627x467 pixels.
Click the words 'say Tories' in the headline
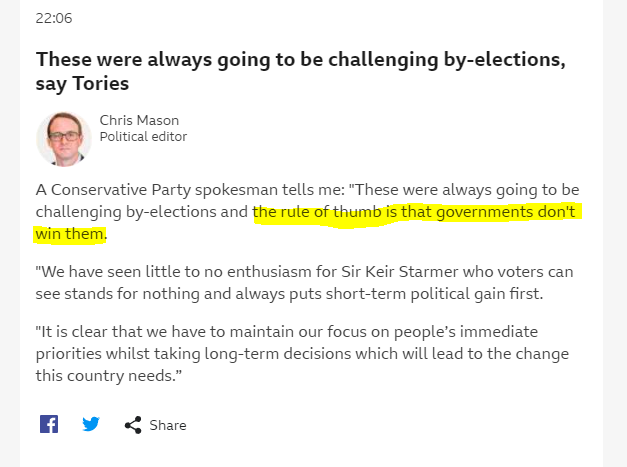coord(82,84)
